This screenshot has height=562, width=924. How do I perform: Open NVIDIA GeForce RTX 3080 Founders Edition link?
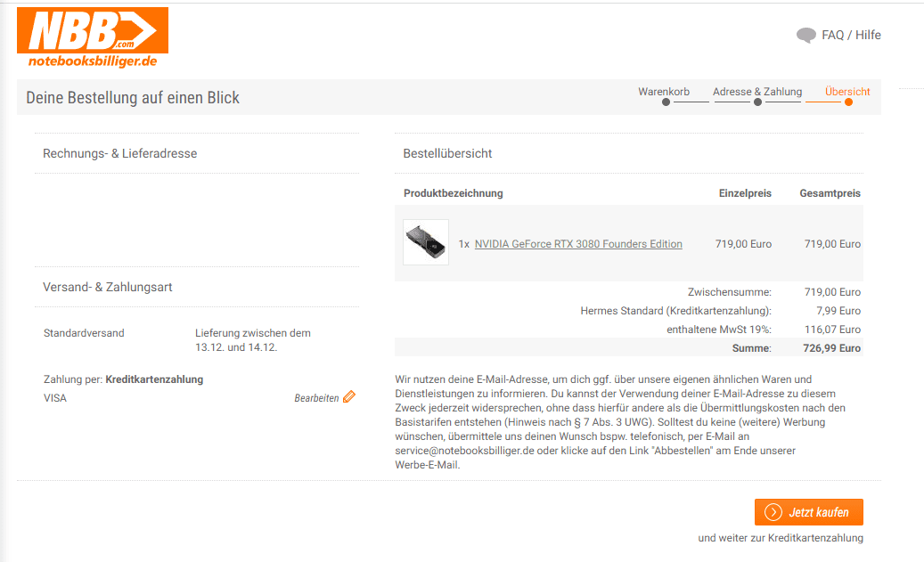coord(578,244)
